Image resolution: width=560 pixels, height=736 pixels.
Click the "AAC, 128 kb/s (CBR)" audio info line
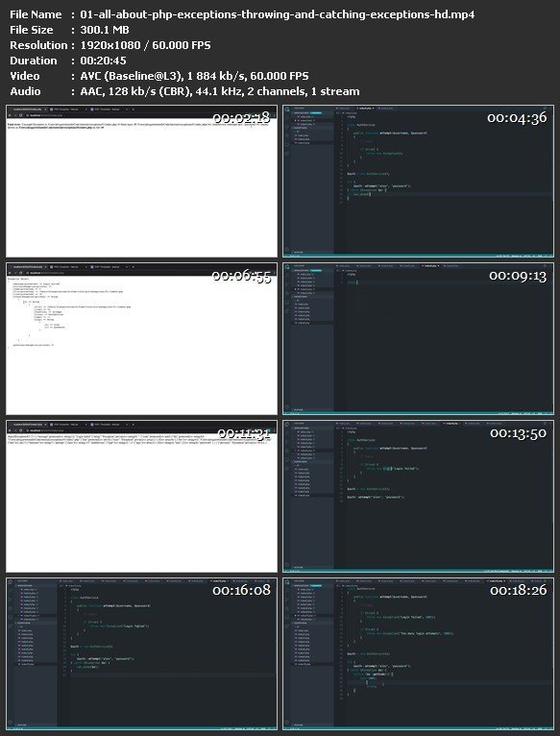(x=220, y=91)
